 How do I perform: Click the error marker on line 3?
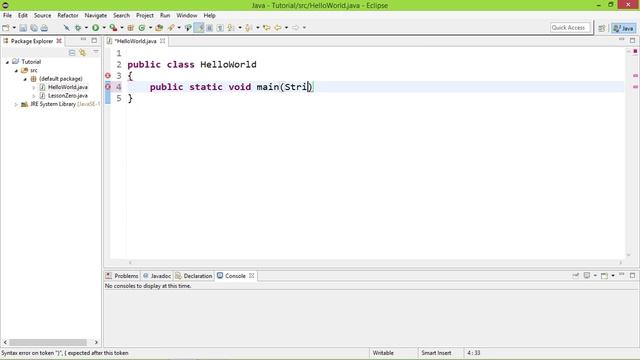(x=108, y=76)
